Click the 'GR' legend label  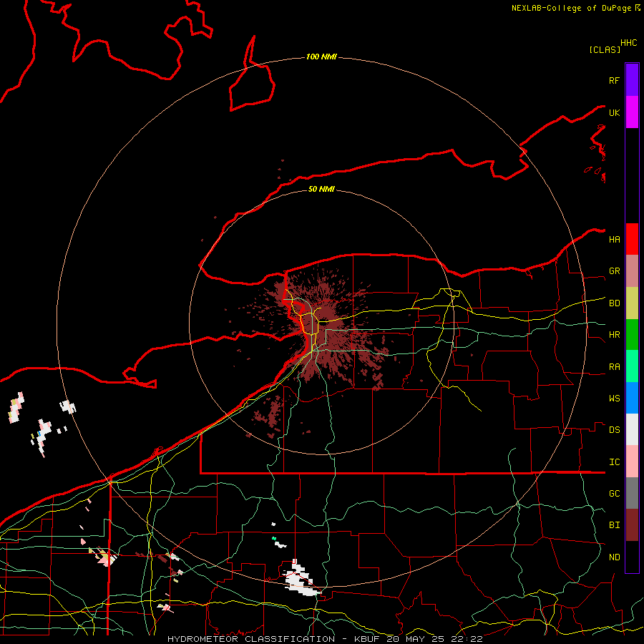click(614, 271)
